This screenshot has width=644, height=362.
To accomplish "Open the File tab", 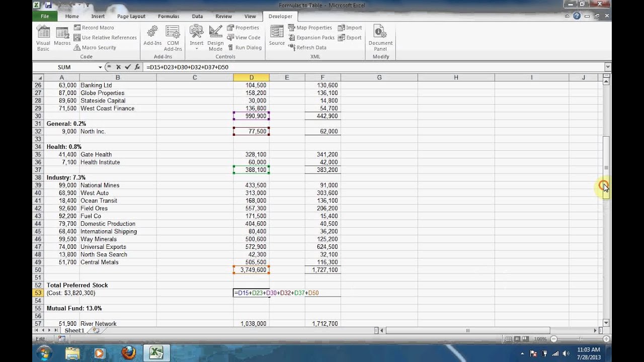I will point(45,16).
